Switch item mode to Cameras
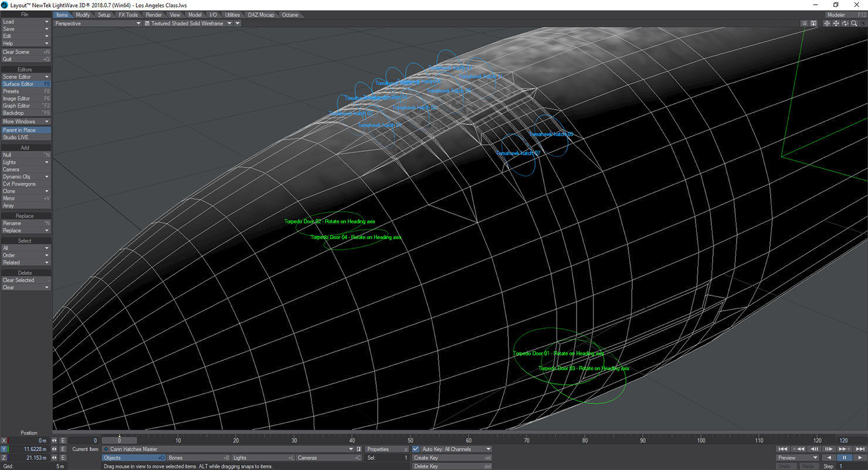868x470 pixels. coord(328,458)
